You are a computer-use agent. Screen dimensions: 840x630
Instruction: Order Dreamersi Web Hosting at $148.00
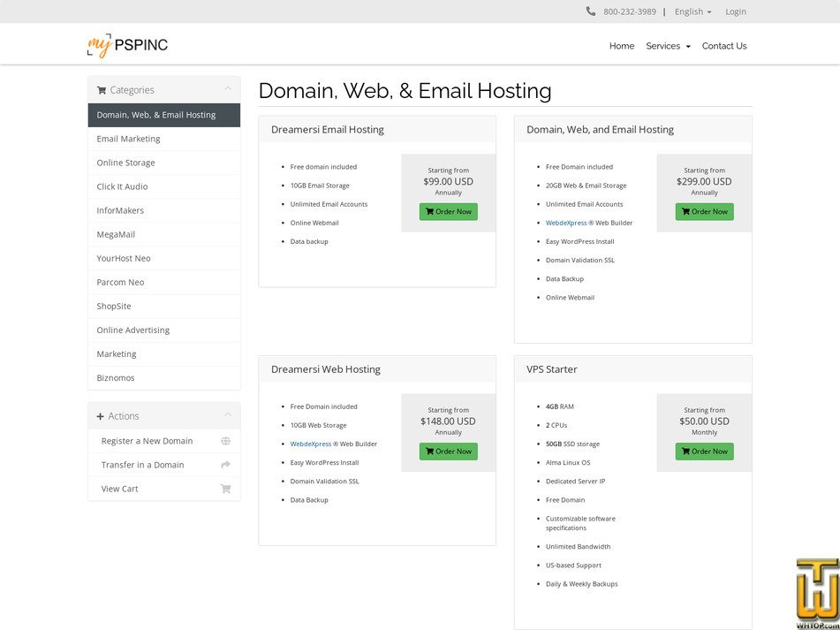pyautogui.click(x=449, y=452)
